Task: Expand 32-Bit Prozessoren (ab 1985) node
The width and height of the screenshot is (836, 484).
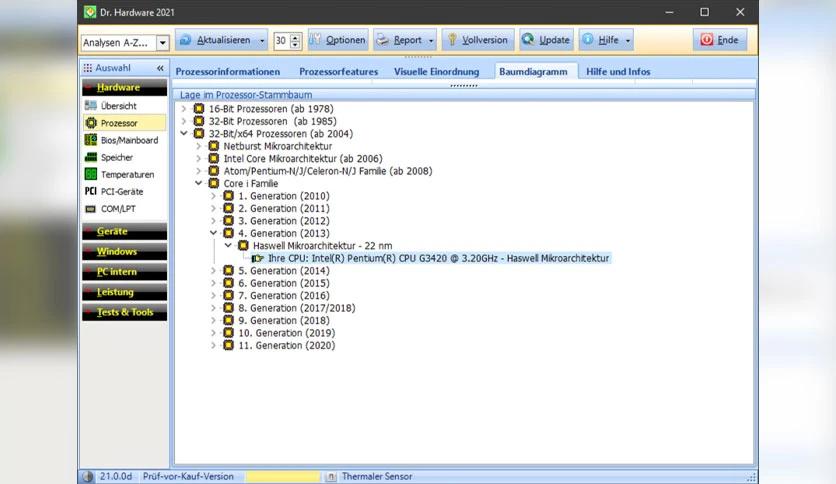Action: point(184,121)
